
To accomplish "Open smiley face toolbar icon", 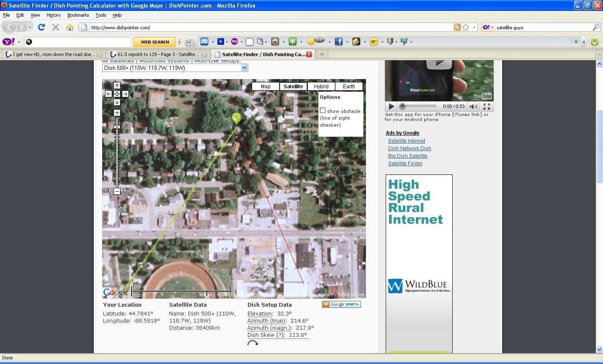I will (275, 41).
